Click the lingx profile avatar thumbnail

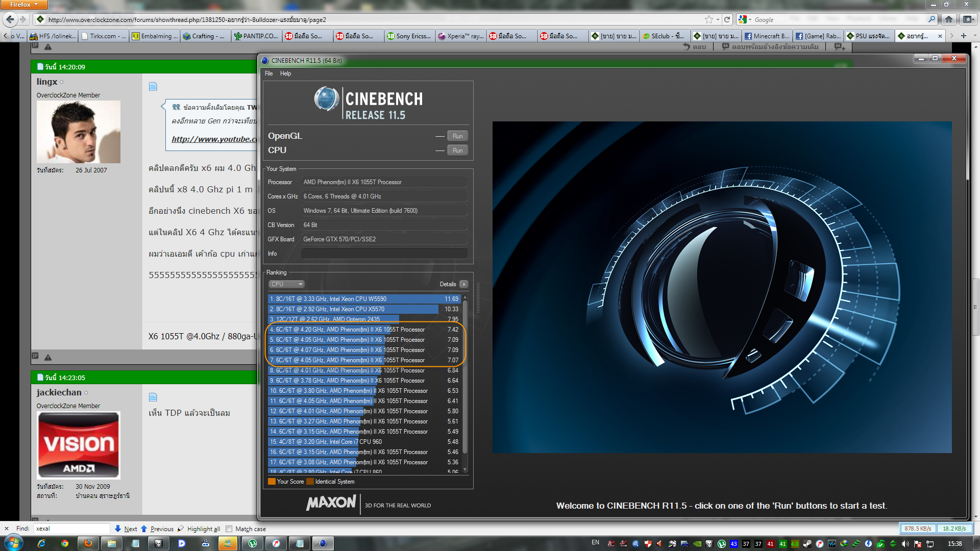[x=79, y=132]
